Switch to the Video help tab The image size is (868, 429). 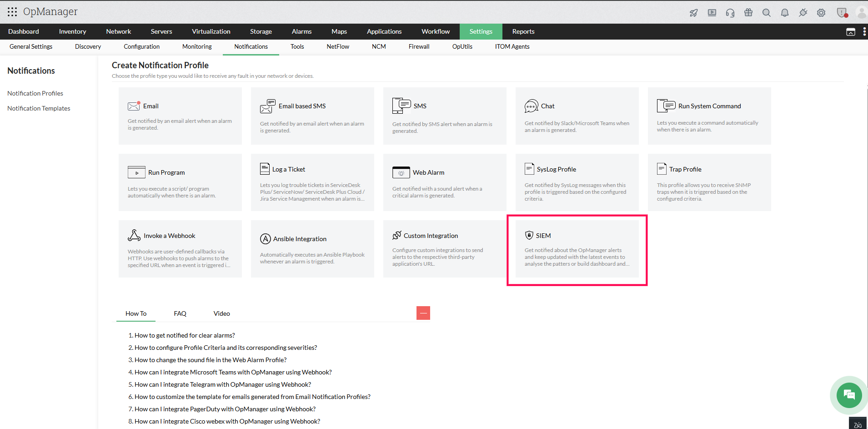222,313
